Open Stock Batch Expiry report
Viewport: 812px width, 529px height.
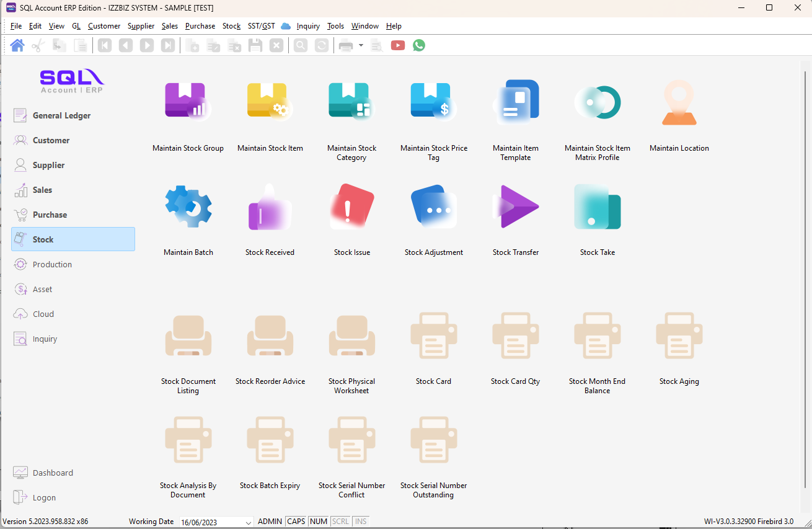(x=270, y=440)
